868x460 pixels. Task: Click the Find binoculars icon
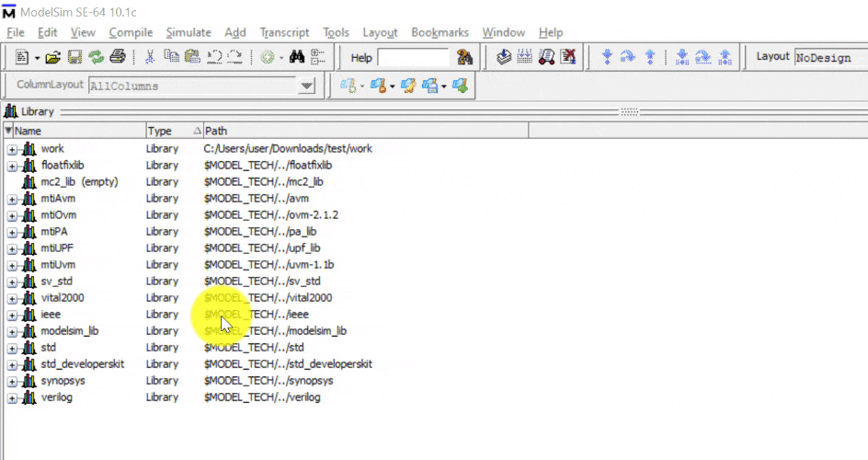tap(297, 56)
